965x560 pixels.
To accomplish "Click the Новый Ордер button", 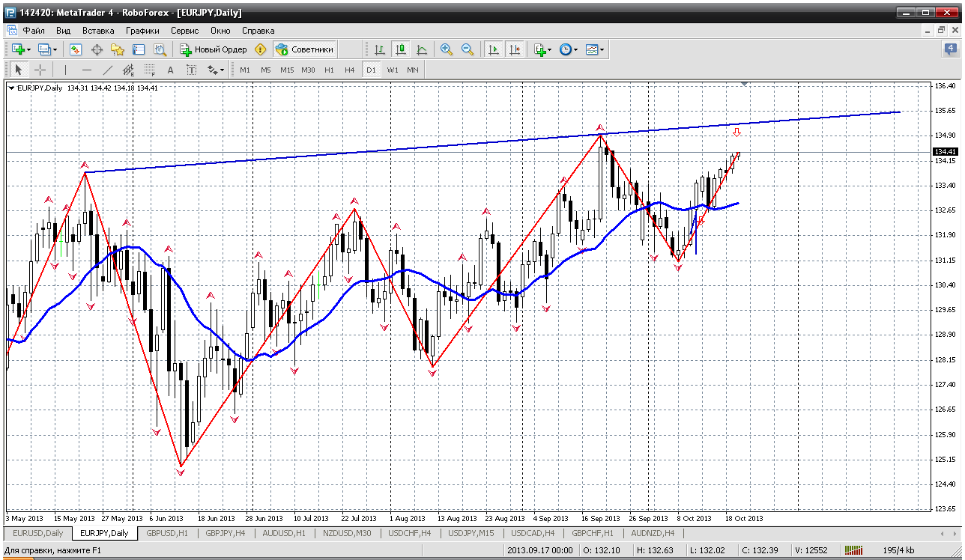I will tap(214, 49).
